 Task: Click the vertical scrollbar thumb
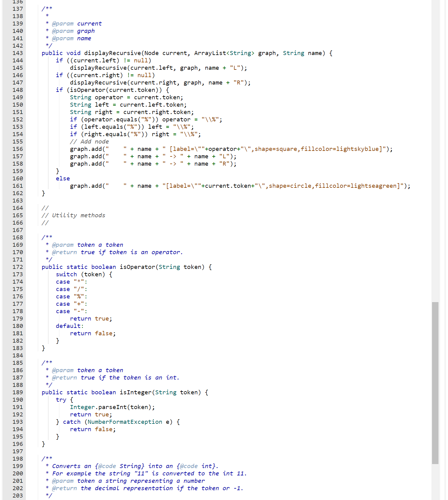[x=435, y=383]
